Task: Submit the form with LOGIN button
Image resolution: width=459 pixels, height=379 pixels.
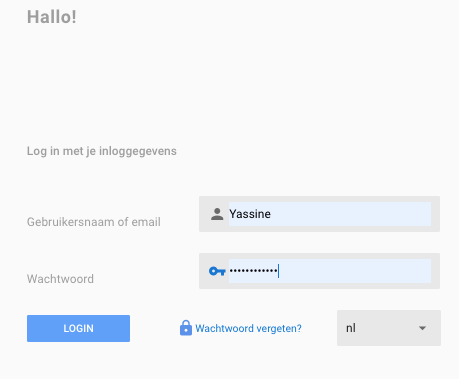Action: (x=78, y=328)
